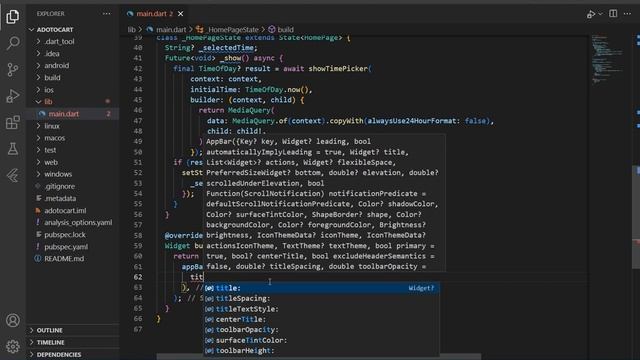Screen dimensions: 640x360
Task: Click line number 62 in gutter
Action: 138,277
